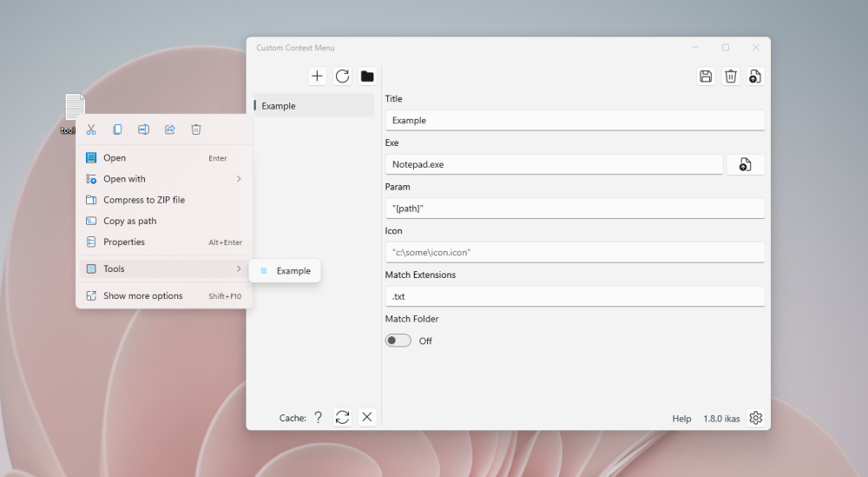Expand the Tools submenu arrow
This screenshot has height=477, width=868.
239,268
